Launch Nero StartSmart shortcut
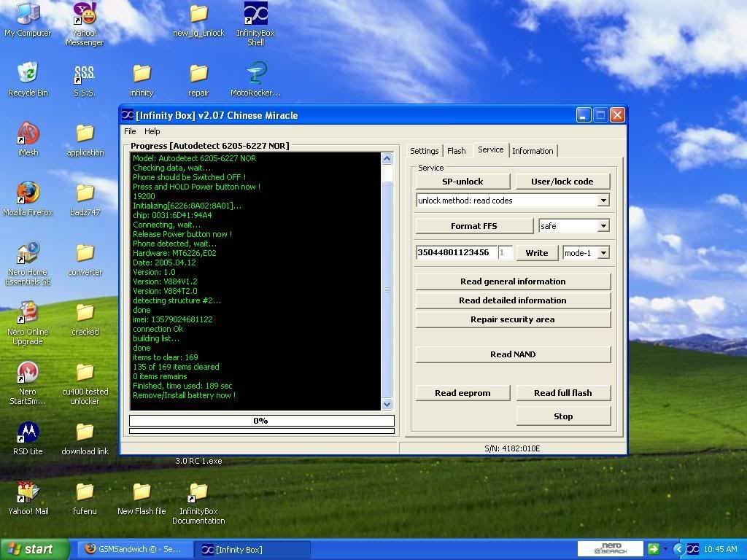 coord(28,383)
